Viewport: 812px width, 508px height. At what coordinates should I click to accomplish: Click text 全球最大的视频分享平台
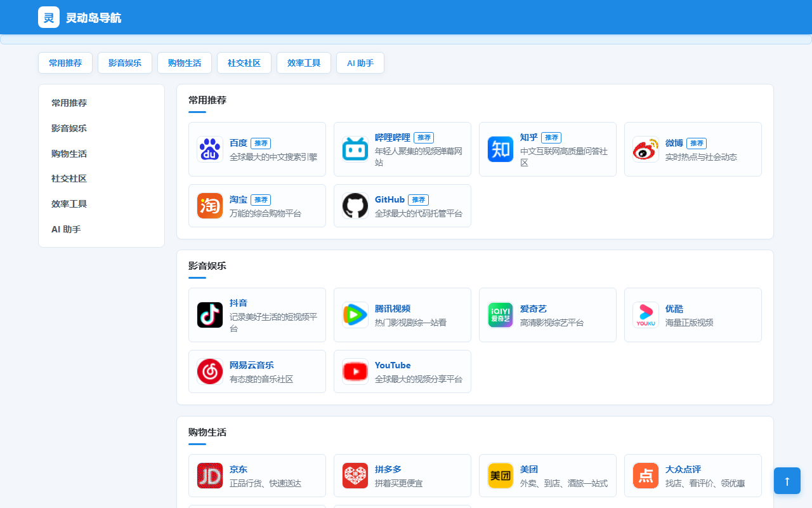tap(419, 379)
